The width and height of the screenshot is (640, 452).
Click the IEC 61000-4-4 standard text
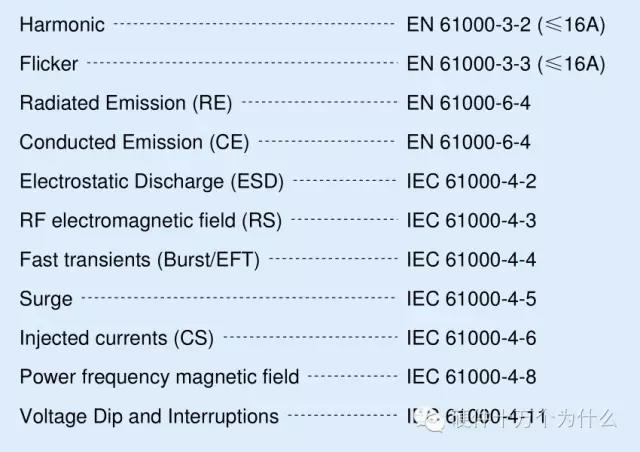coord(472,260)
